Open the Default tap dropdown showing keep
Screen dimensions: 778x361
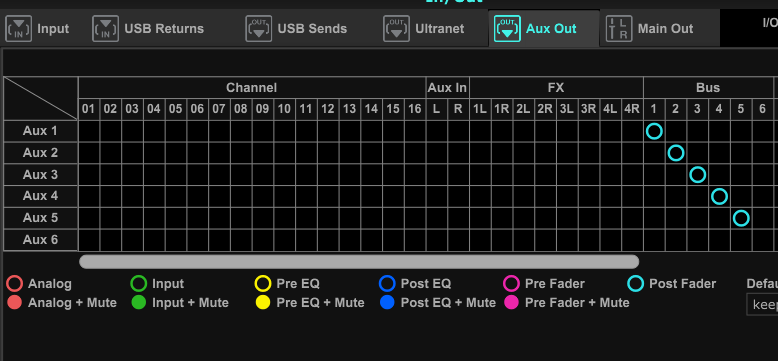click(763, 304)
